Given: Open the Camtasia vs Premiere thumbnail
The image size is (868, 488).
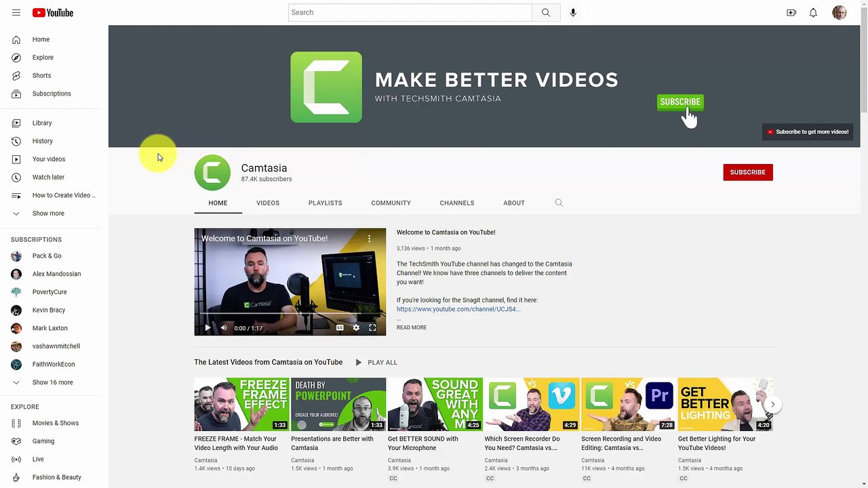Looking at the screenshot, I should [x=629, y=405].
